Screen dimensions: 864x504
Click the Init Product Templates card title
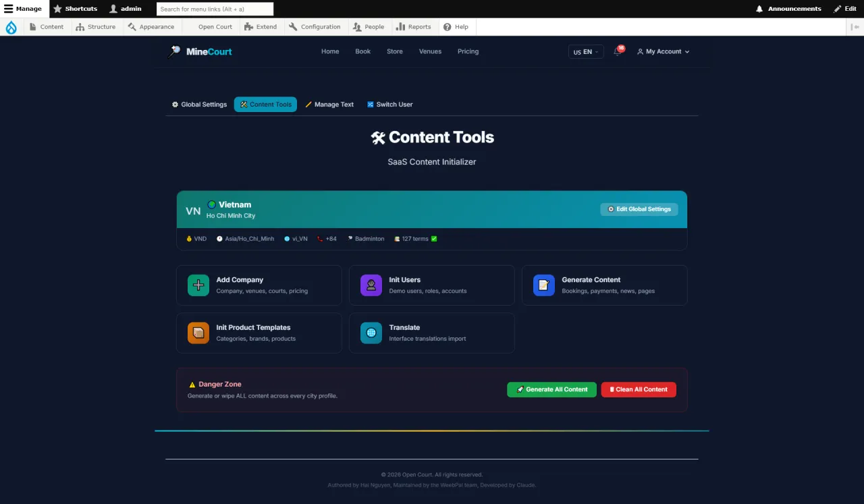coord(253,327)
